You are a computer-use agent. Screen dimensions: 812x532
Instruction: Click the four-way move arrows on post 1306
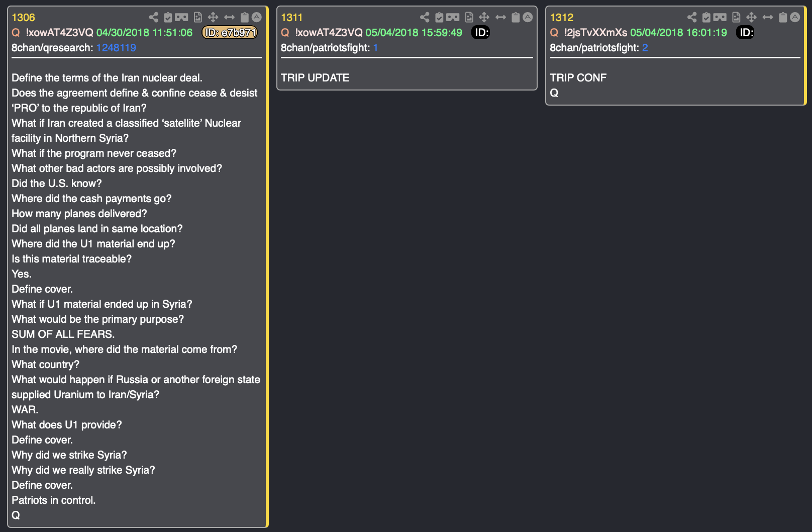[213, 17]
